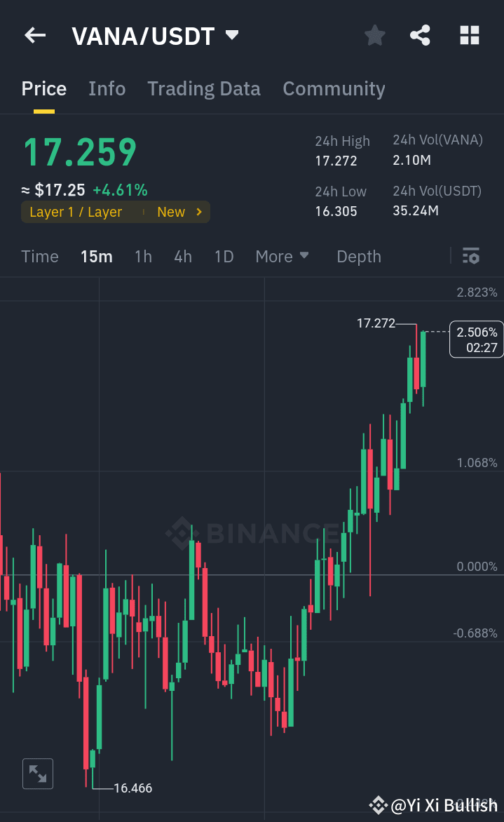The width and height of the screenshot is (504, 822).
Task: Switch chart interval to 1h
Action: point(143,257)
